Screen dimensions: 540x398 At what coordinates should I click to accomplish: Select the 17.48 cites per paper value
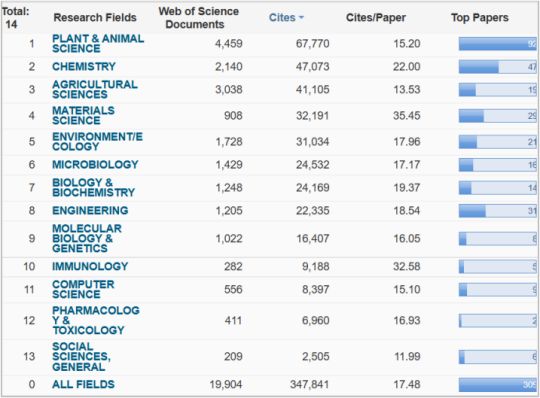407,384
